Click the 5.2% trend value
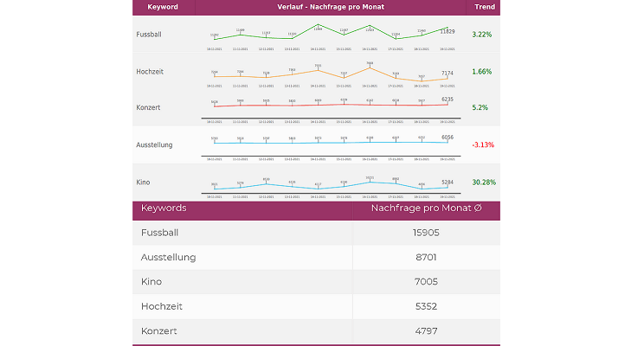 pos(480,107)
